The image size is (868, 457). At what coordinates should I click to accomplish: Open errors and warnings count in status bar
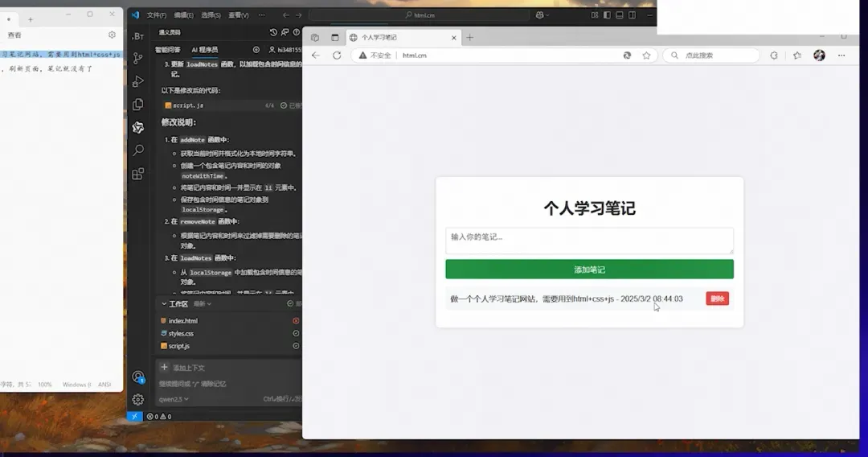[159, 417]
